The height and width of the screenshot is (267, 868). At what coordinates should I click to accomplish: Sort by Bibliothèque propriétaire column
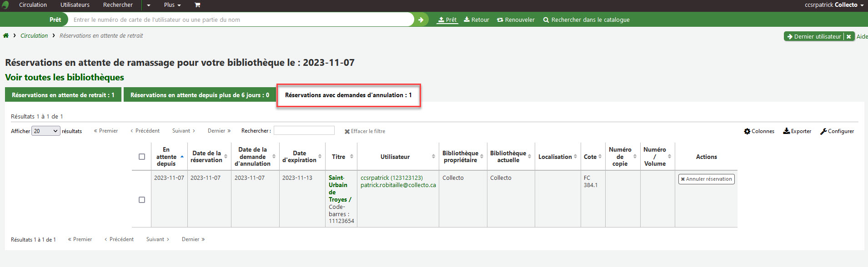pos(463,157)
